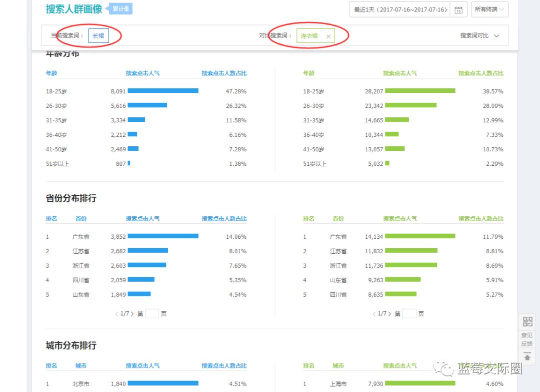540x392 pixels.
Task: Go to next page in right province pagination
Action: click(390, 314)
